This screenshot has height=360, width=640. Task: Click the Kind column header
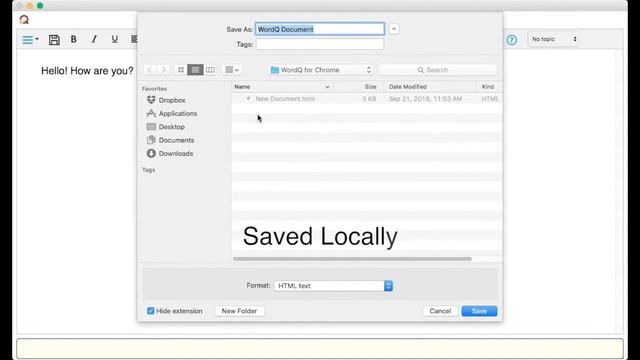[489, 87]
